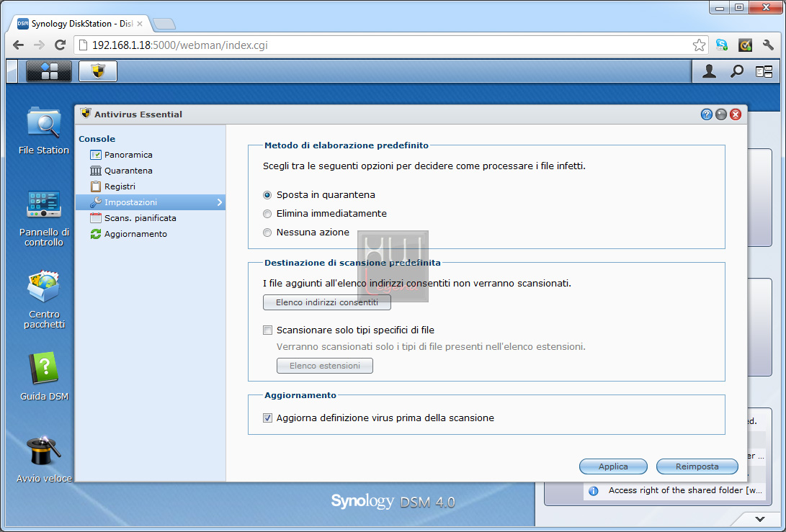Open Antivirus Essential help question mark

706,114
